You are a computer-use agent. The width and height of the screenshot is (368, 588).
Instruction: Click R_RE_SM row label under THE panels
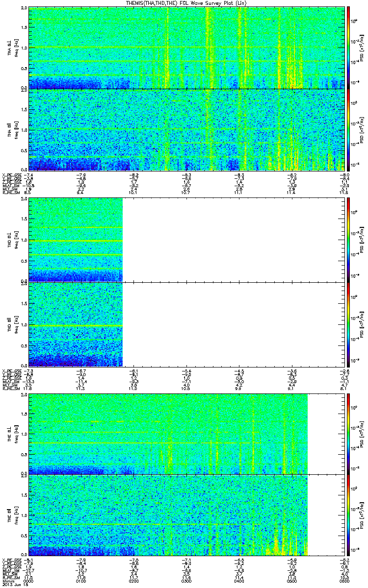click(x=11, y=579)
